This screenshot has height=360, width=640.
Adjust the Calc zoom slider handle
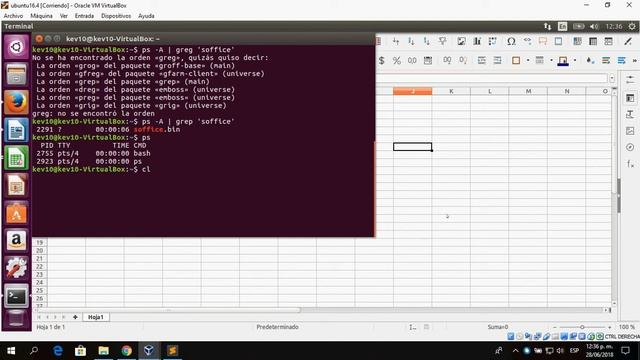pos(582,327)
